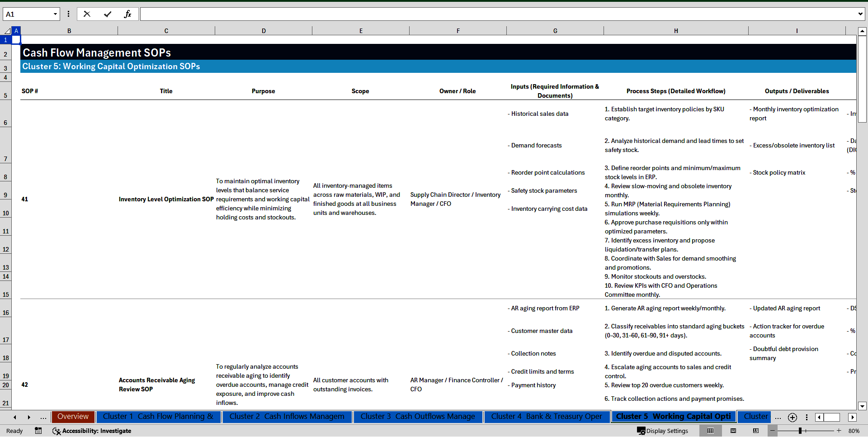
Task: Open the Name Box dropdown arrow
Action: (x=56, y=14)
